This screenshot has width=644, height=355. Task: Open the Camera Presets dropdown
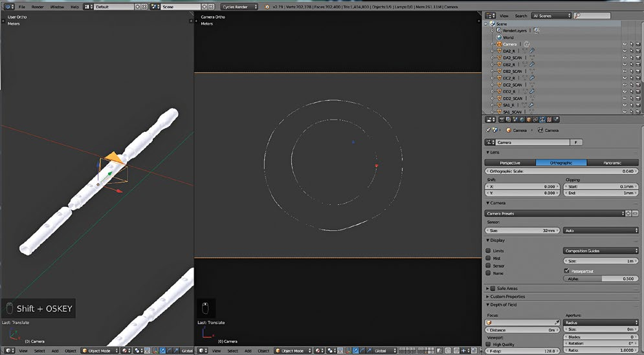pos(555,213)
